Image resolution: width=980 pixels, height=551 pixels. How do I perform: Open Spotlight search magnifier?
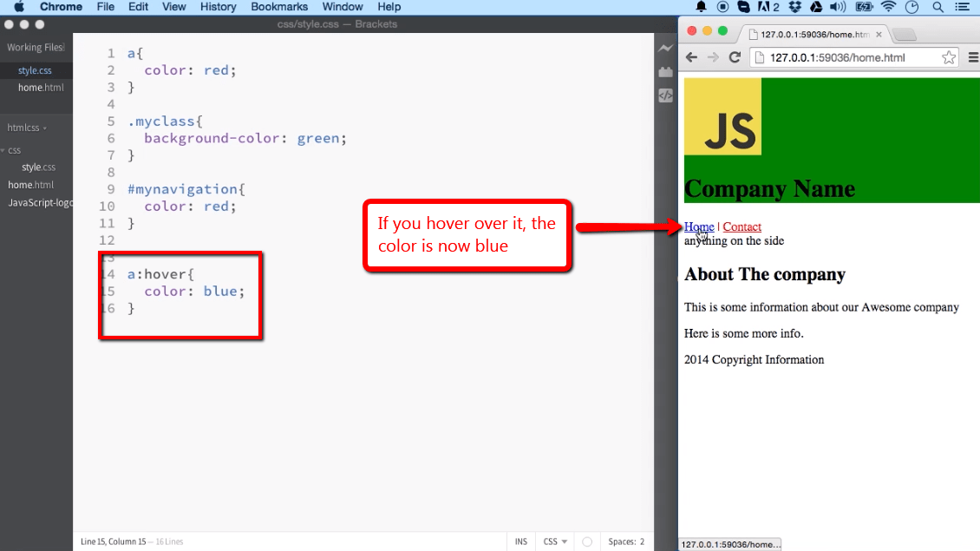pos(938,7)
